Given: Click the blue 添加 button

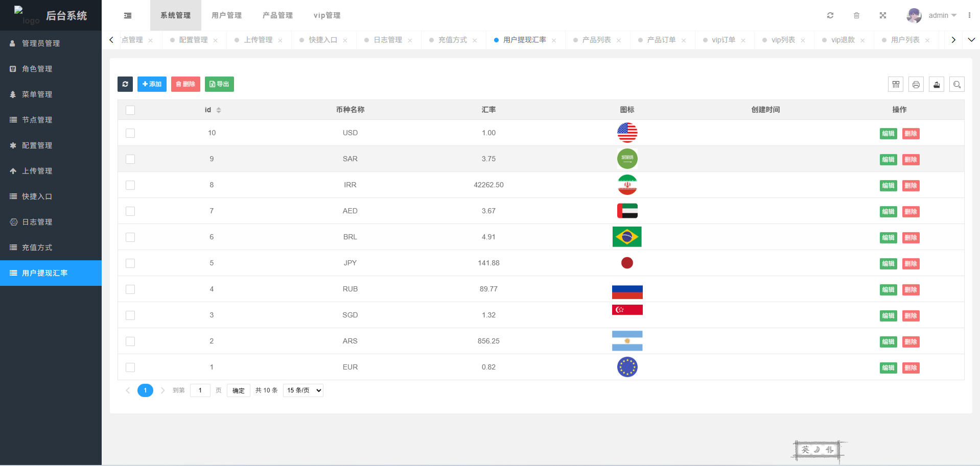Looking at the screenshot, I should coord(152,84).
